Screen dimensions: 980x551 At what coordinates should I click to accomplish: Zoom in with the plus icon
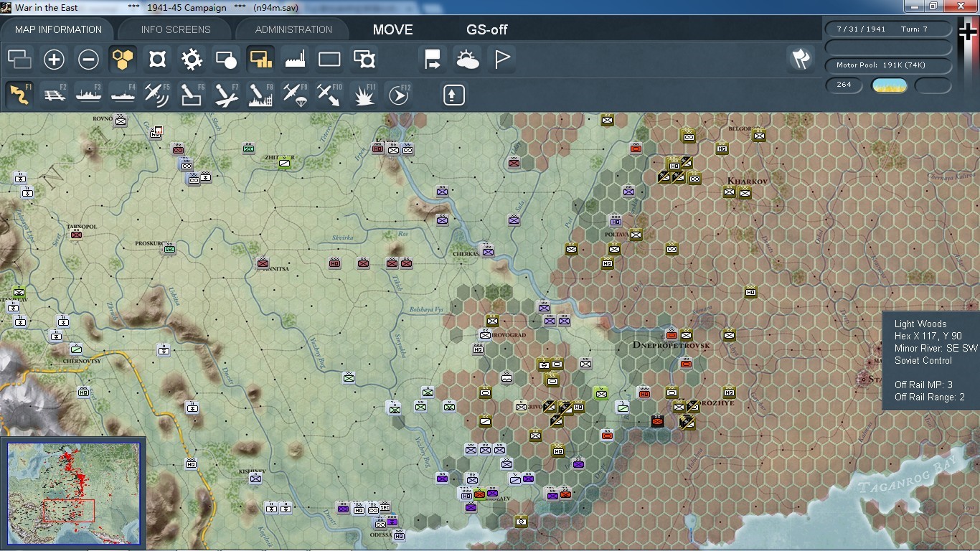pyautogui.click(x=54, y=60)
